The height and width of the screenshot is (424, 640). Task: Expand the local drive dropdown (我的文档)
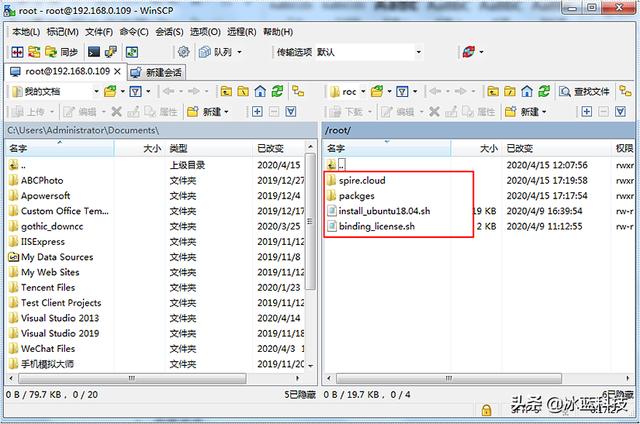click(96, 91)
